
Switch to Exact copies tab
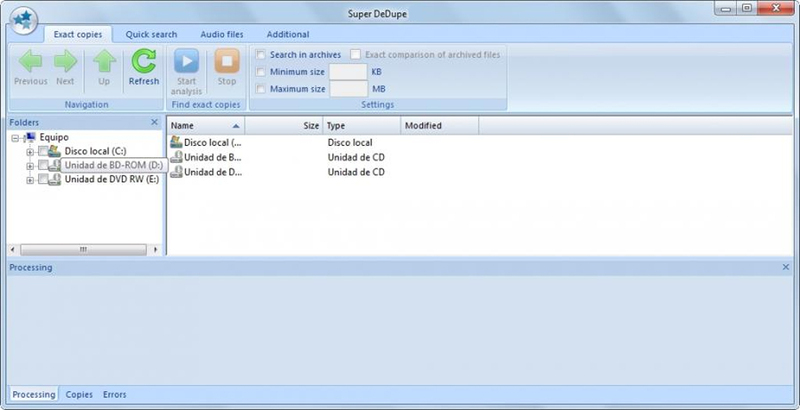coord(78,35)
